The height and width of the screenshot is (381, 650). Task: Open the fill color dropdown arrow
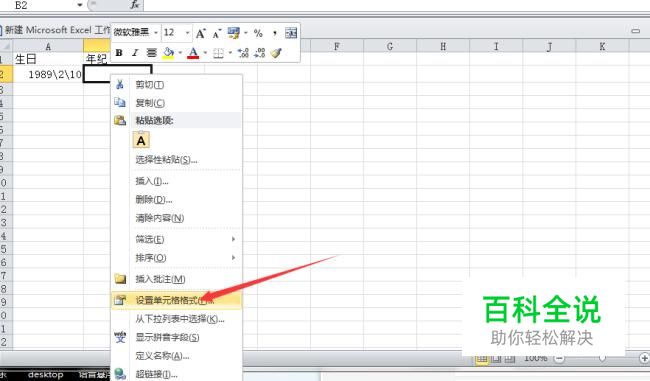(180, 53)
